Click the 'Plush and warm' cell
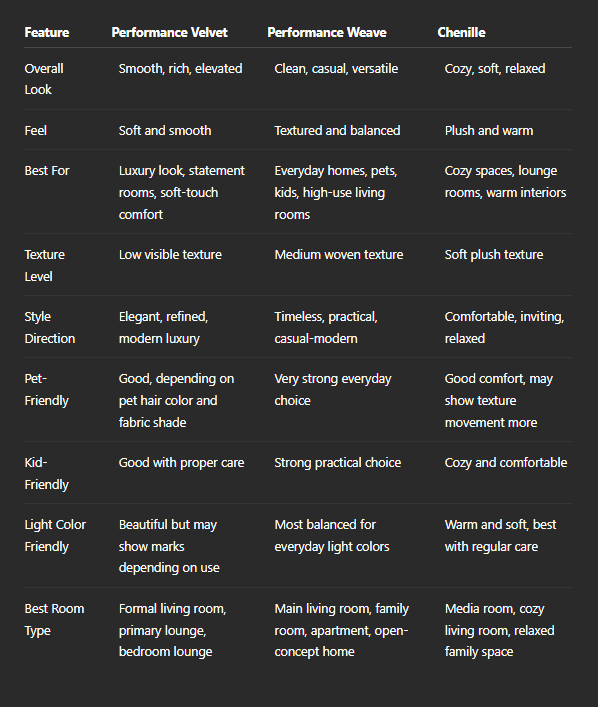This screenshot has width=598, height=707. pos(488,131)
